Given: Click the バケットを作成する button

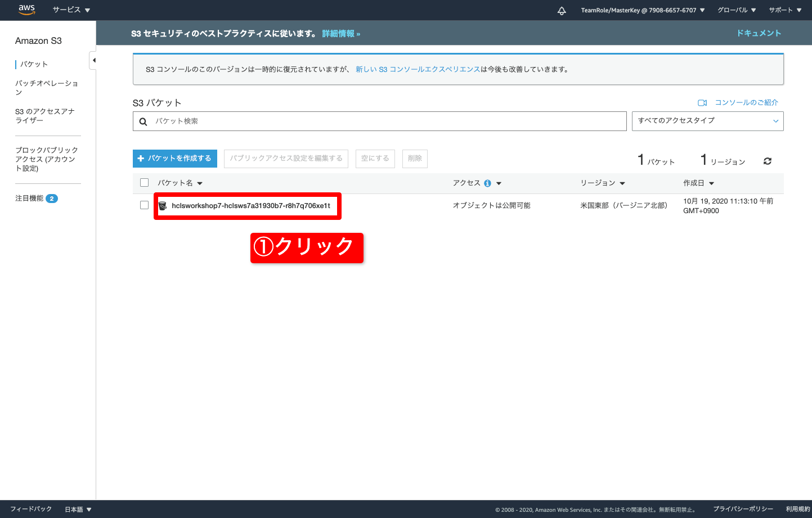Looking at the screenshot, I should [175, 159].
